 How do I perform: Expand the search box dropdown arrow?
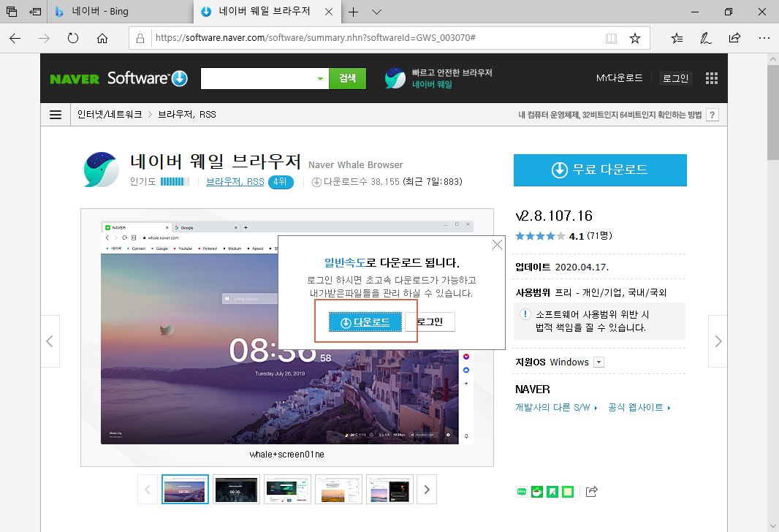coord(321,78)
